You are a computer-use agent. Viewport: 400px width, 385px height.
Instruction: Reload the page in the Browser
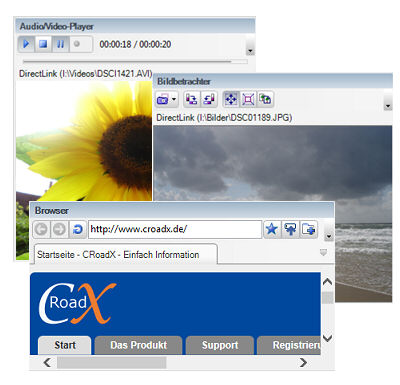[x=78, y=229]
